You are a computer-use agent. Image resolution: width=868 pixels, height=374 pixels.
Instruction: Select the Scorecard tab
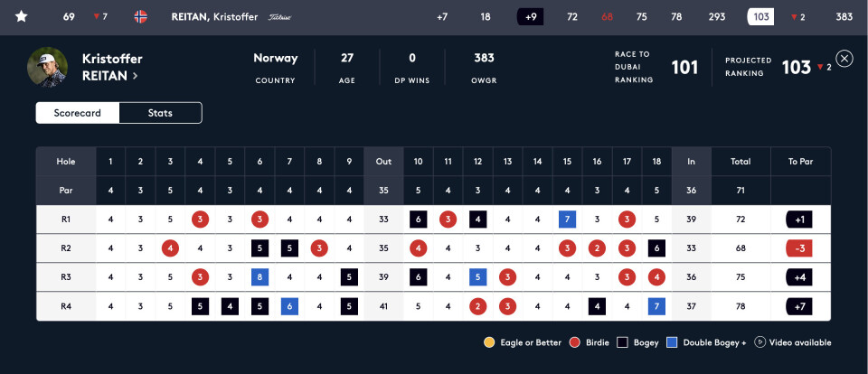coord(77,113)
